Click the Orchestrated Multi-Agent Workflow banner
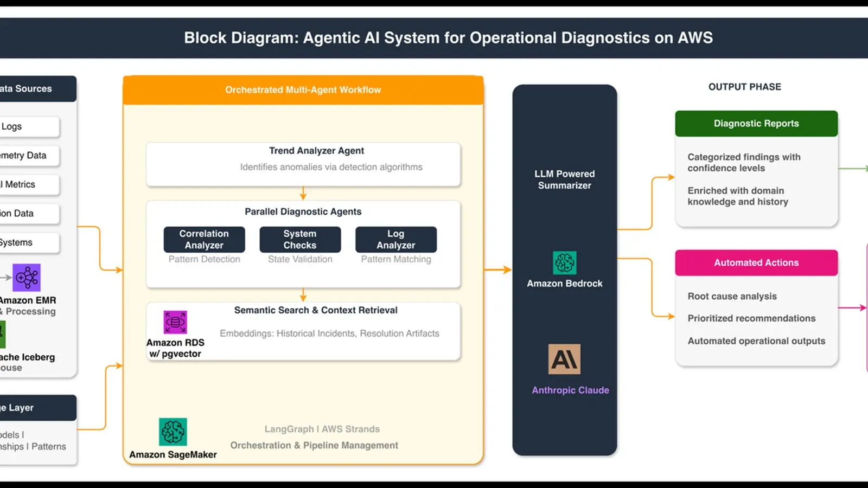 [x=303, y=90]
